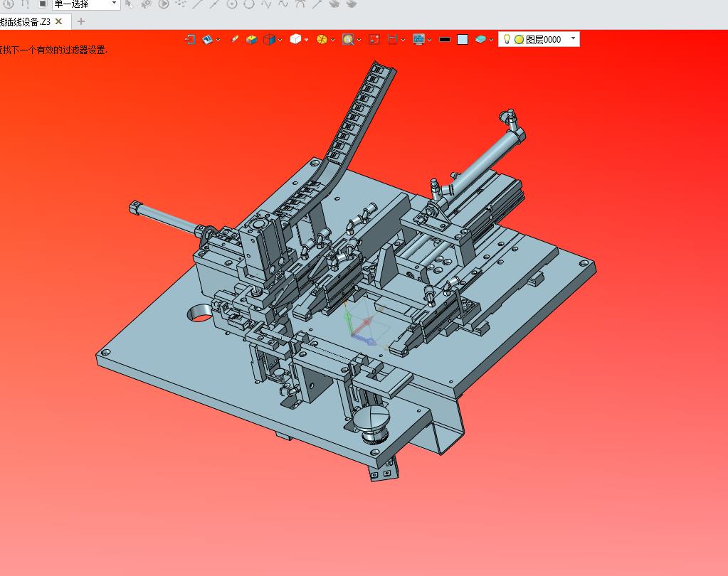Click the filter settings prompt text
The width and height of the screenshot is (728, 576).
[x=54, y=50]
